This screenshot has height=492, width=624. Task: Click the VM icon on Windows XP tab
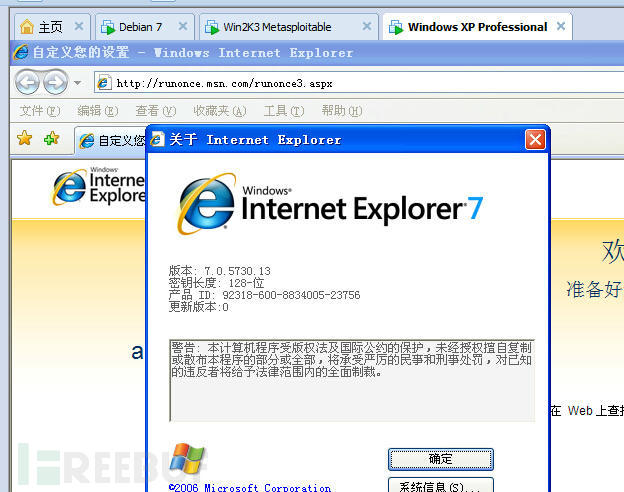[396, 27]
